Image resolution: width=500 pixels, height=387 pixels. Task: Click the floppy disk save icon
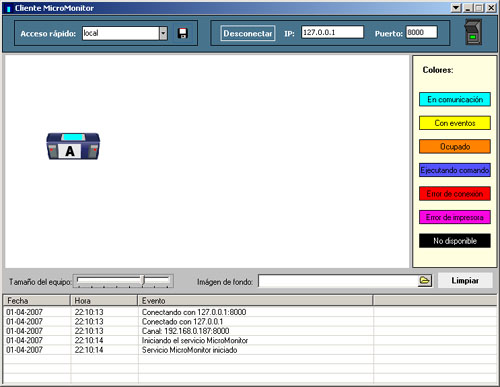coord(182,33)
